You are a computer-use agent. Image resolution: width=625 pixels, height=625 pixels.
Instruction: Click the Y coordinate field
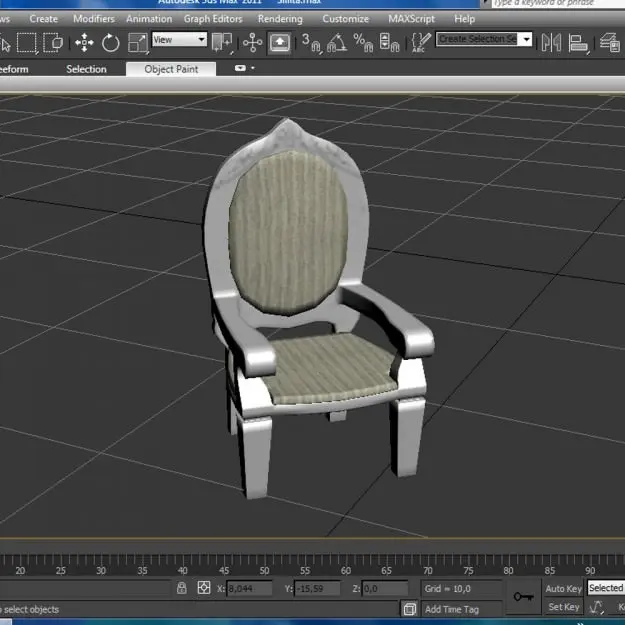click(x=317, y=588)
